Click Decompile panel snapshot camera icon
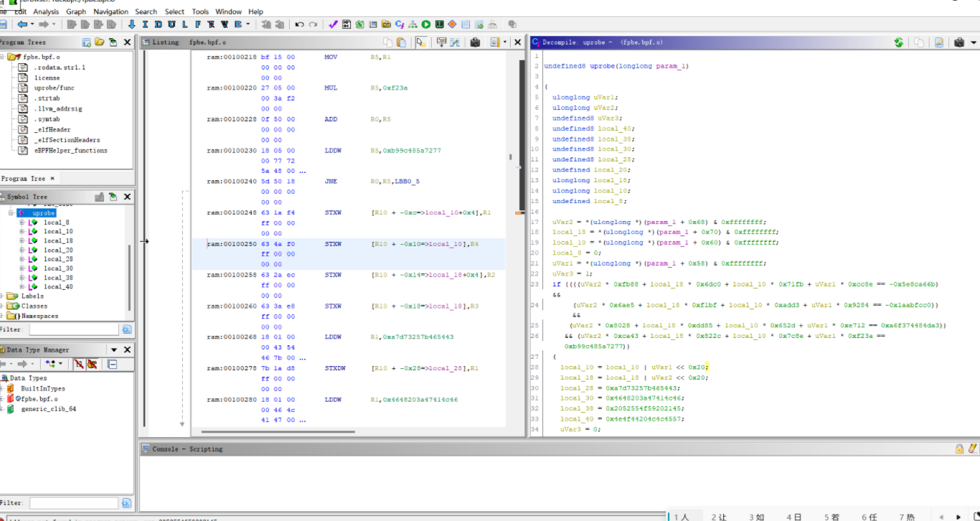This screenshot has width=980, height=521. coord(958,42)
